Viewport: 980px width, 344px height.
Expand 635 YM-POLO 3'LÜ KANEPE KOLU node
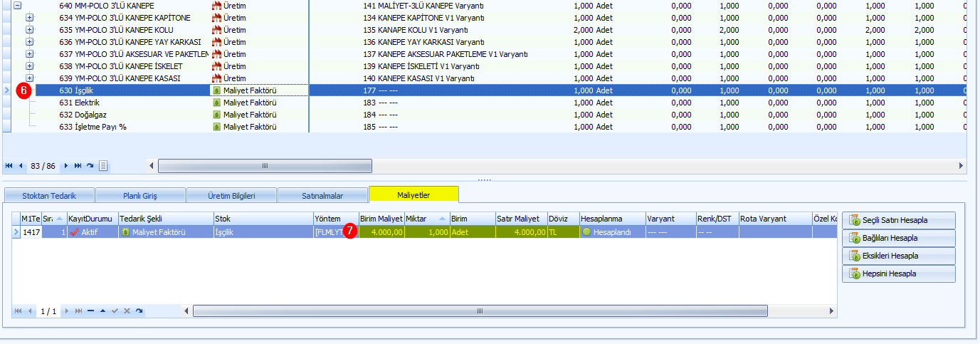[29, 30]
